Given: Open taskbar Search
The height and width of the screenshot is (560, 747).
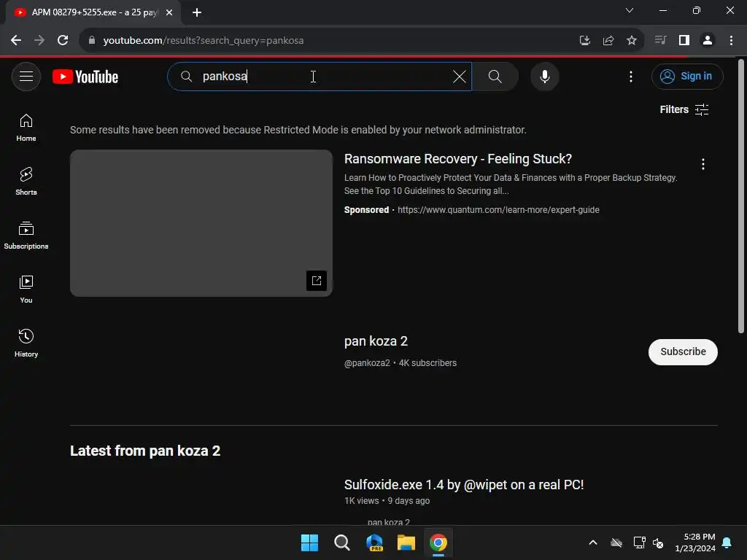Looking at the screenshot, I should click(x=341, y=542).
